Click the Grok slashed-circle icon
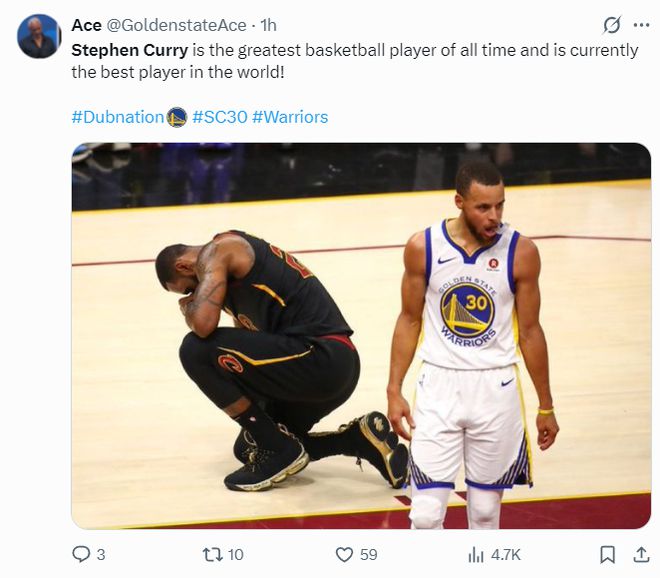The height and width of the screenshot is (578, 660). (612, 25)
